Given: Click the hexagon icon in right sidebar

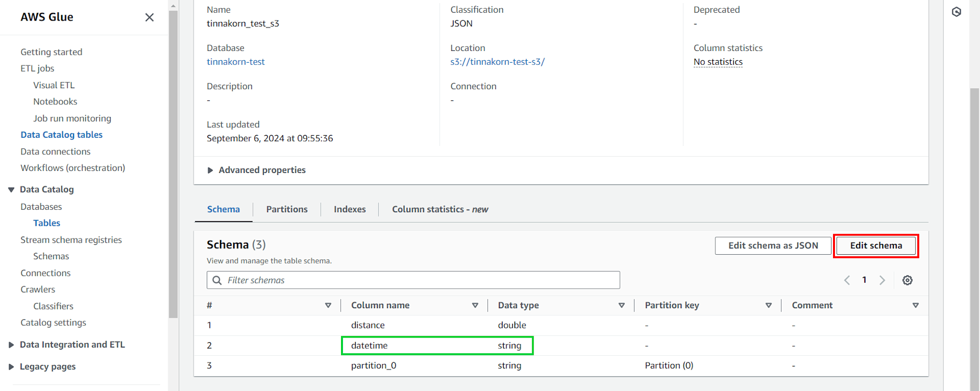Looking at the screenshot, I should point(956,12).
